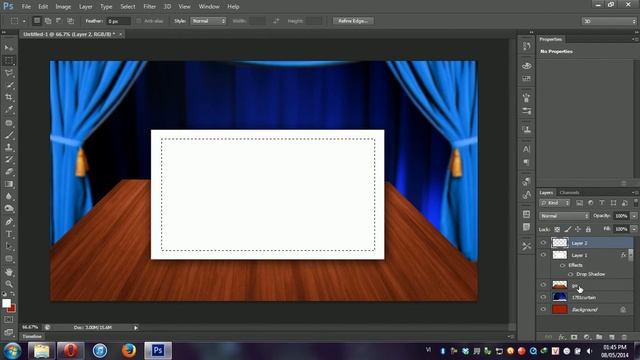Image resolution: width=640 pixels, height=360 pixels.
Task: Select the Move tool
Action: [9, 48]
